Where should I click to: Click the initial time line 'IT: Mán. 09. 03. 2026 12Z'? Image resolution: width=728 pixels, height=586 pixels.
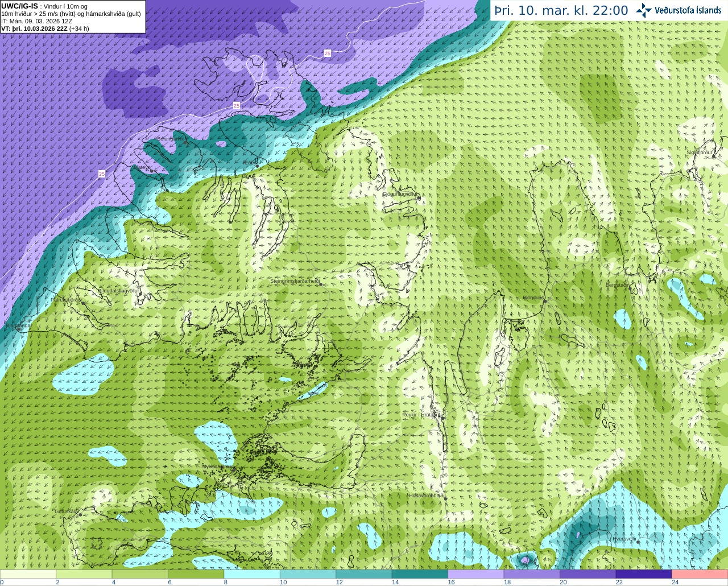[x=37, y=20]
